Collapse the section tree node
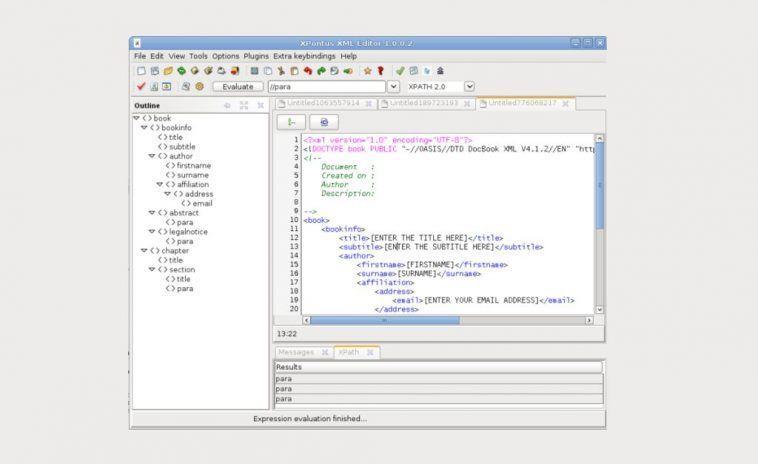Image resolution: width=758 pixels, height=464 pixels. pos(152,269)
